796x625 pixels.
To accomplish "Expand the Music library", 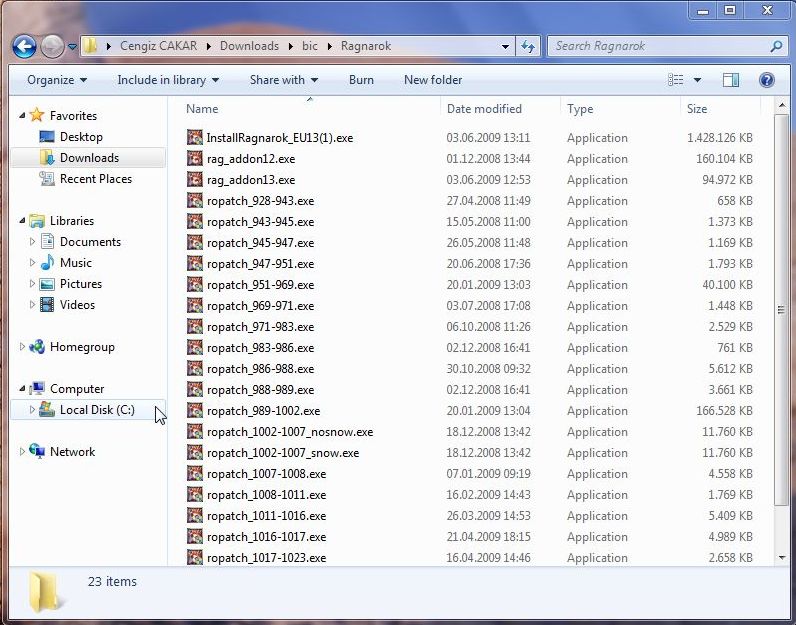I will (32, 262).
